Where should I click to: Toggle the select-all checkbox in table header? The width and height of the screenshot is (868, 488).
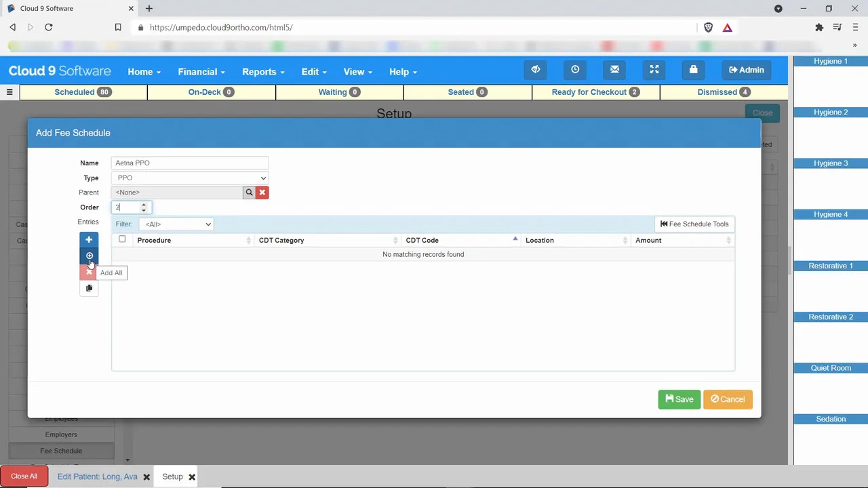pyautogui.click(x=122, y=239)
